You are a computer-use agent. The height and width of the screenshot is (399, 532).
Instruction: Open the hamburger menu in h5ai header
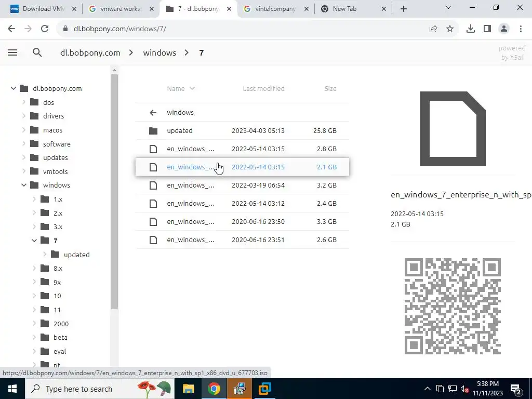(12, 52)
